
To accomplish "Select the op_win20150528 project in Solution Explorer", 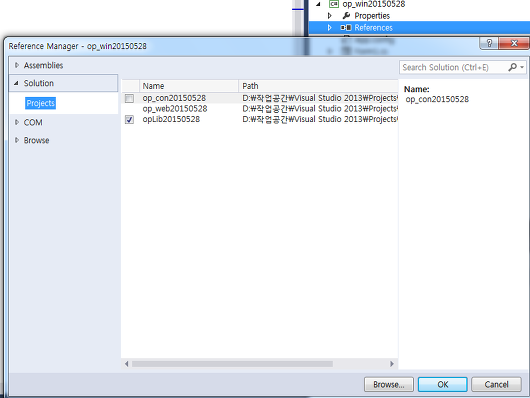I will pos(374,4).
